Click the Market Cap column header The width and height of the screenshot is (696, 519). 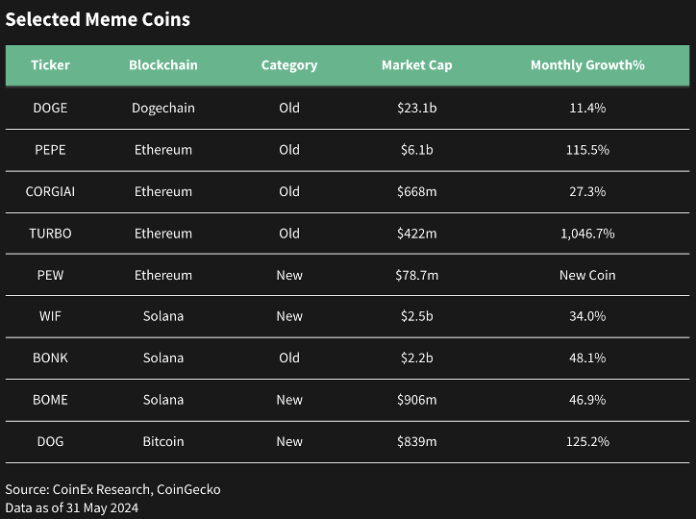(x=416, y=65)
